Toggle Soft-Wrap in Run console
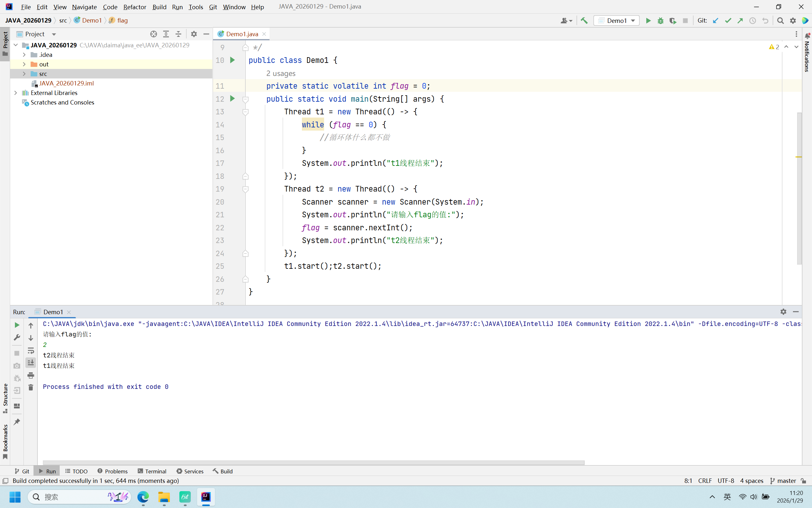812x508 pixels. (30, 350)
